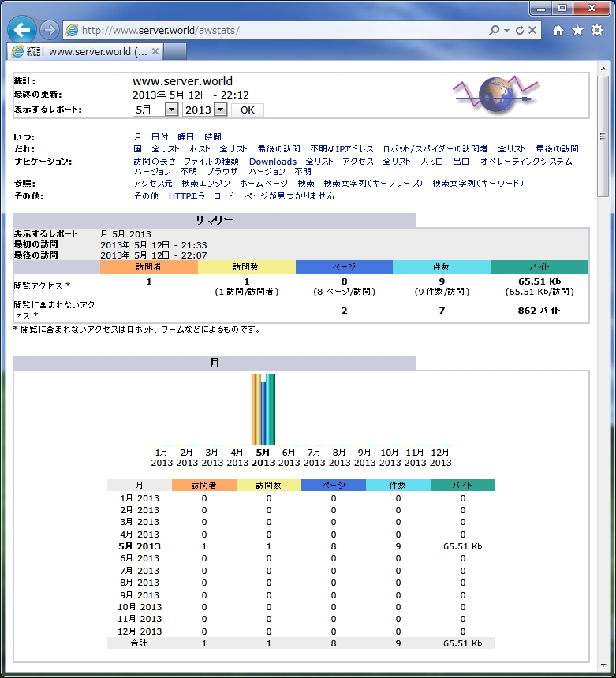Image resolution: width=616 pixels, height=678 pixels.
Task: Click the green バイト header in summary
Action: click(539, 267)
